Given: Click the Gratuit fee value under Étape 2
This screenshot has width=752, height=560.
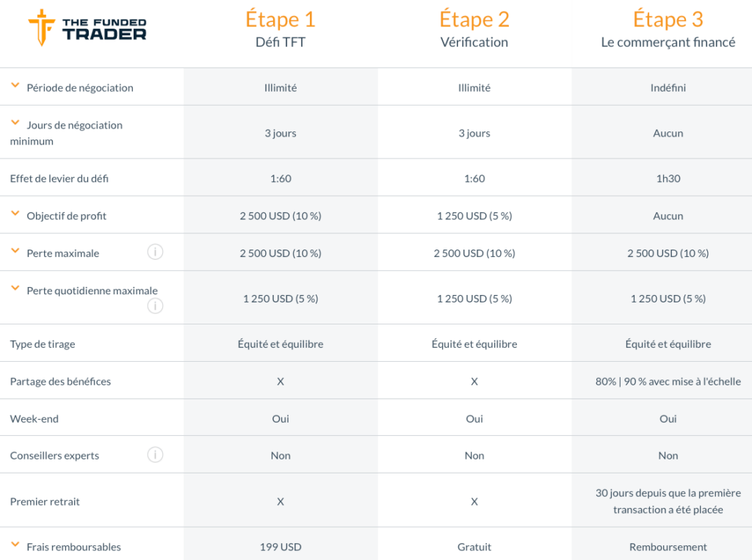Looking at the screenshot, I should (474, 546).
